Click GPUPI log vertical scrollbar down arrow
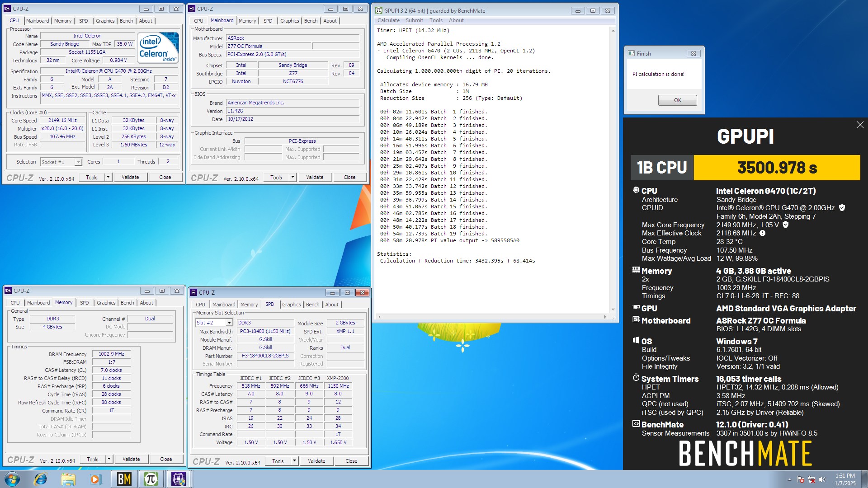This screenshot has height=488, width=868. coord(613,310)
